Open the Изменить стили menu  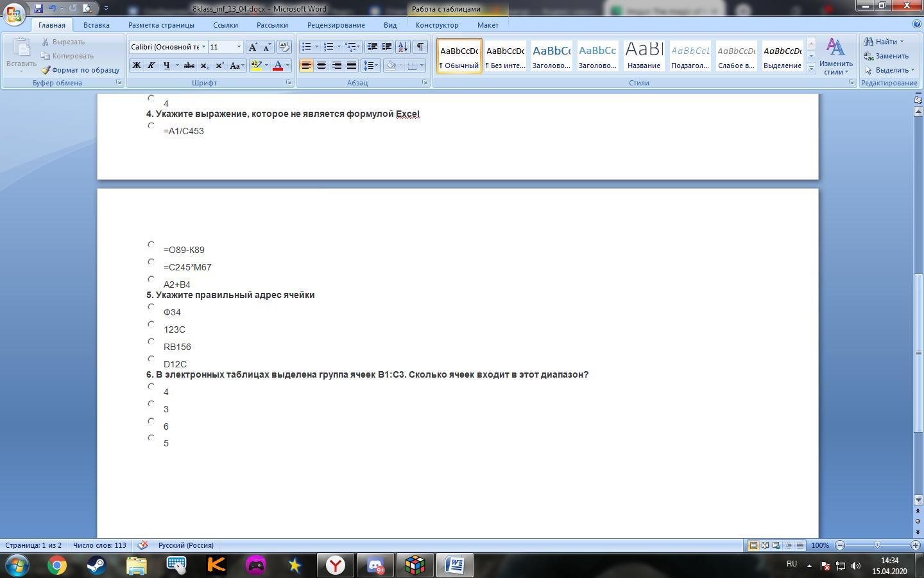click(835, 56)
